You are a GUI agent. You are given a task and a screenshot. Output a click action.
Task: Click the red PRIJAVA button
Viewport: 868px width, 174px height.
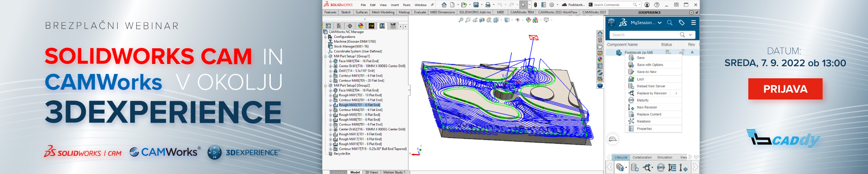[x=785, y=89]
